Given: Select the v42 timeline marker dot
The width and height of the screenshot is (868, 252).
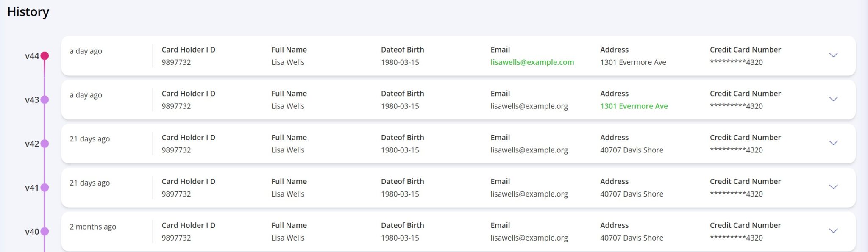Looking at the screenshot, I should pos(45,144).
